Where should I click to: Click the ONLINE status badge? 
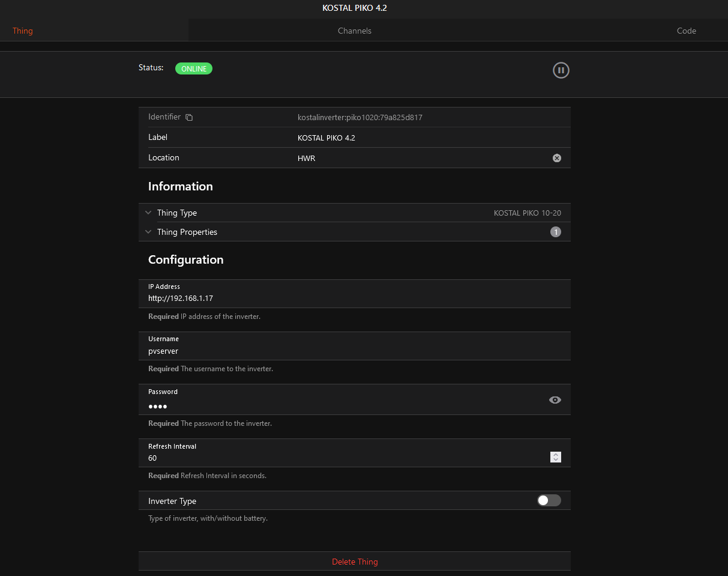pos(193,68)
